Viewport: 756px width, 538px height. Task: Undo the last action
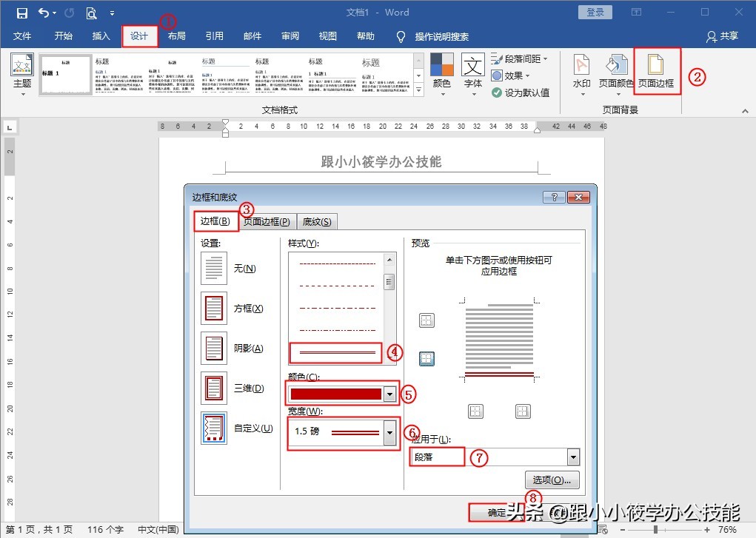point(42,12)
